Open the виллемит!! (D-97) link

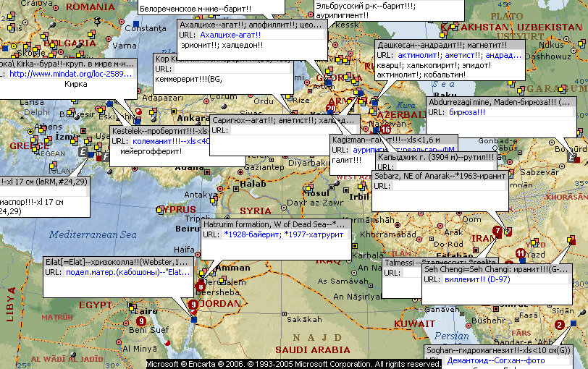(x=471, y=279)
